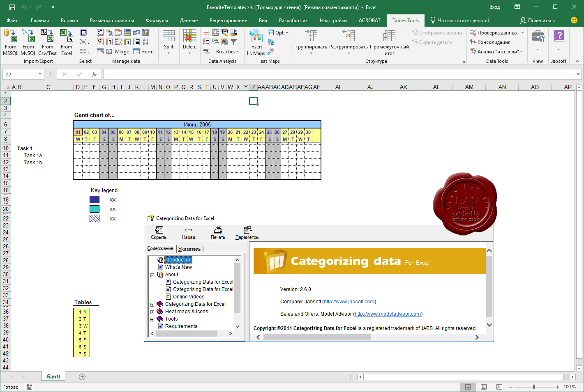Viewport: 584px width, 392px height.
Task: Click the lightning bolt table icon in Manage data
Action: click(x=145, y=32)
